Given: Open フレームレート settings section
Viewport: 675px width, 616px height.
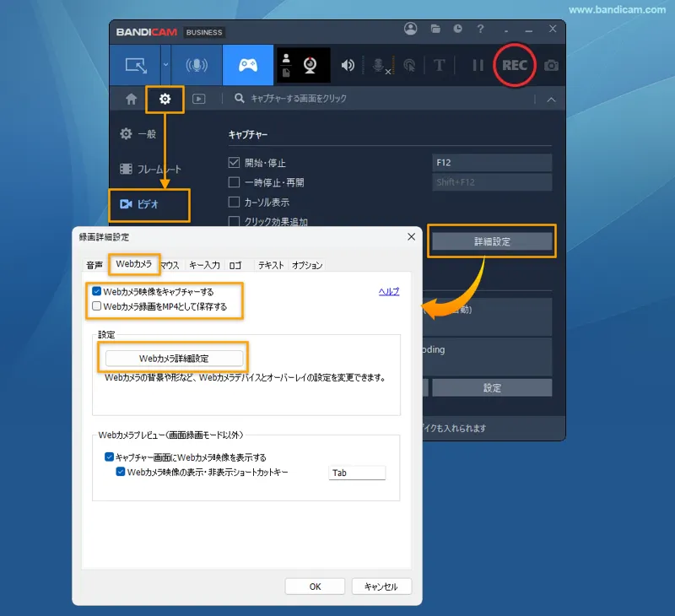Looking at the screenshot, I should [150, 169].
